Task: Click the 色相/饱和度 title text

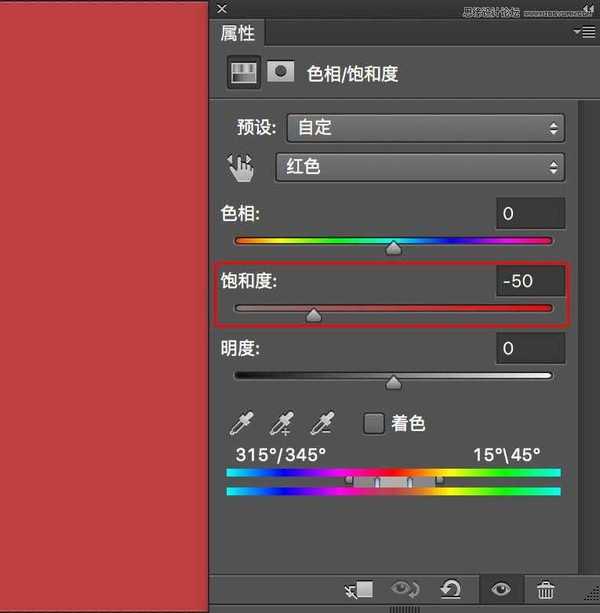Action: (352, 73)
